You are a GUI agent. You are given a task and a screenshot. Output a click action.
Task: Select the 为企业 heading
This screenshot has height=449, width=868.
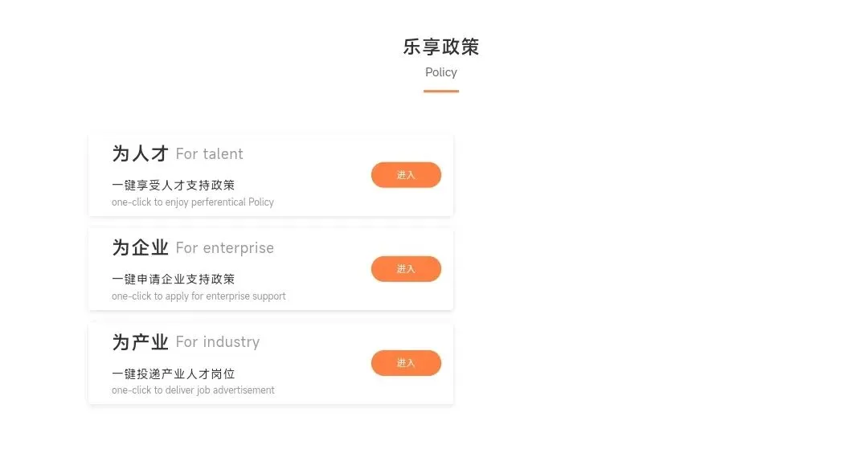coord(140,247)
